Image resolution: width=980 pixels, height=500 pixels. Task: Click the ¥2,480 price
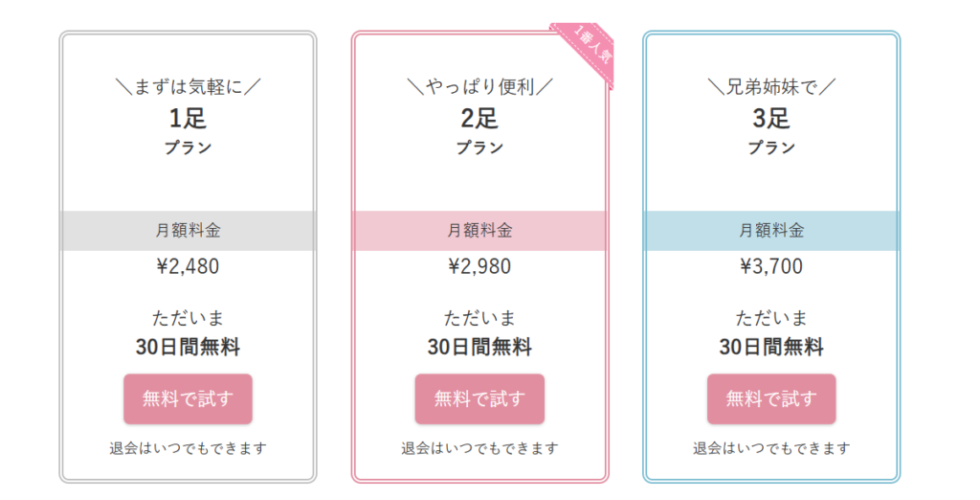pos(188,266)
